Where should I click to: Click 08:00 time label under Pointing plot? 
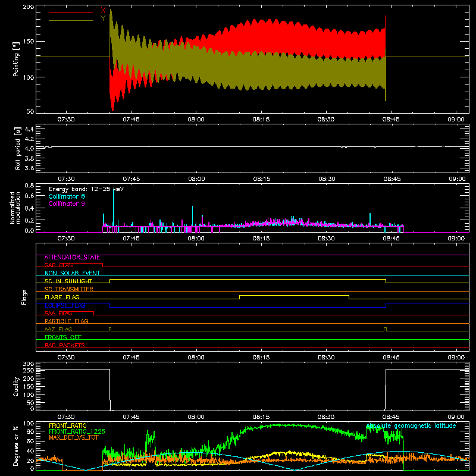(x=196, y=120)
